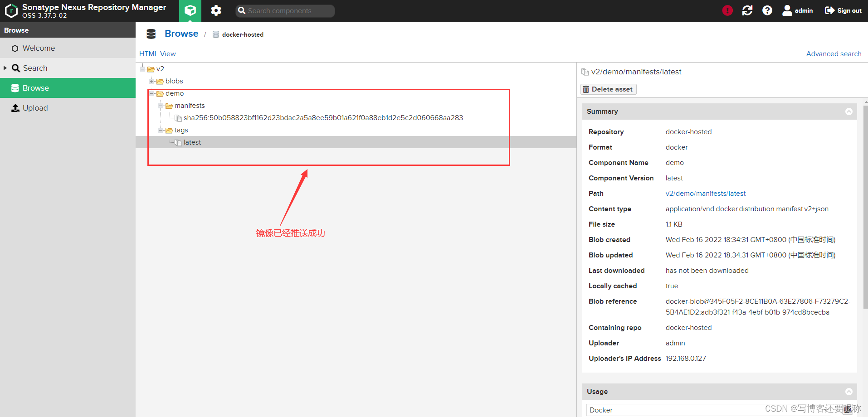Collapse the Usage panel
This screenshot has height=417, width=868.
[x=849, y=392]
